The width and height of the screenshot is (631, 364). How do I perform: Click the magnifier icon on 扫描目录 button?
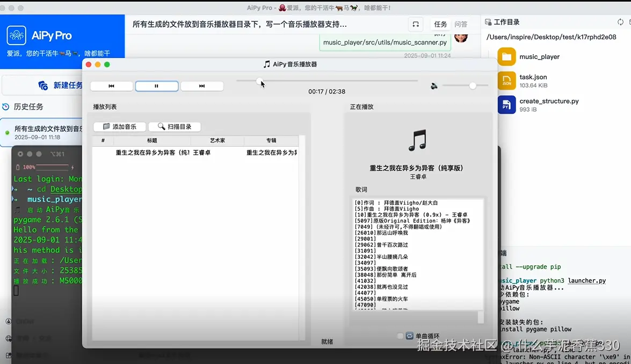pyautogui.click(x=161, y=126)
